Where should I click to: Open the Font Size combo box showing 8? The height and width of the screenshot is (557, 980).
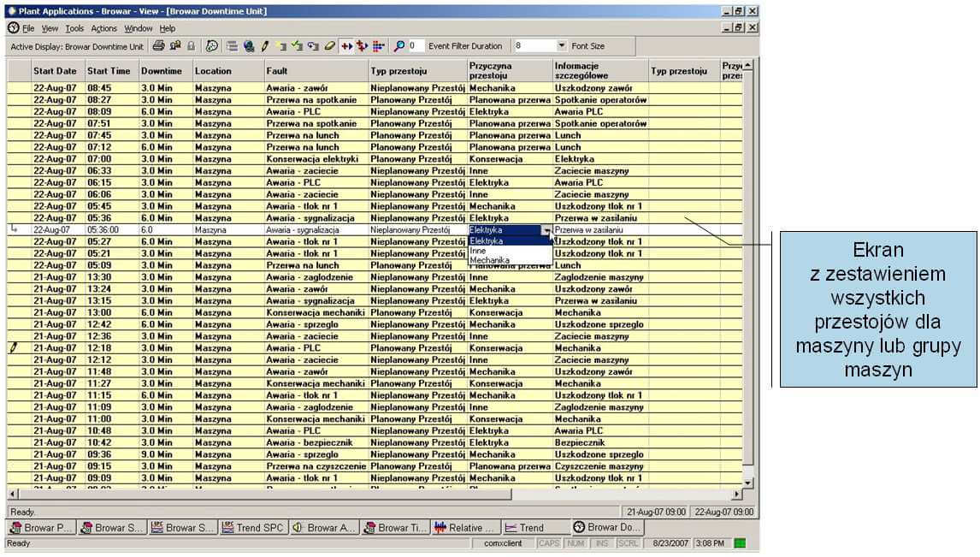539,45
